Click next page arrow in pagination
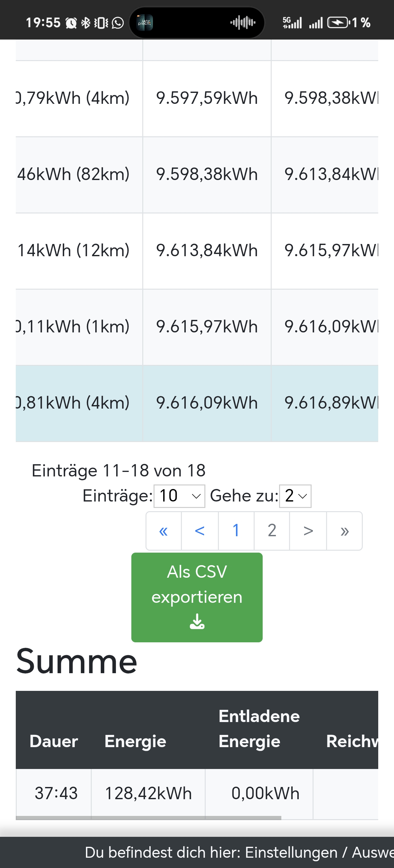The height and width of the screenshot is (868, 394). pyautogui.click(x=308, y=531)
